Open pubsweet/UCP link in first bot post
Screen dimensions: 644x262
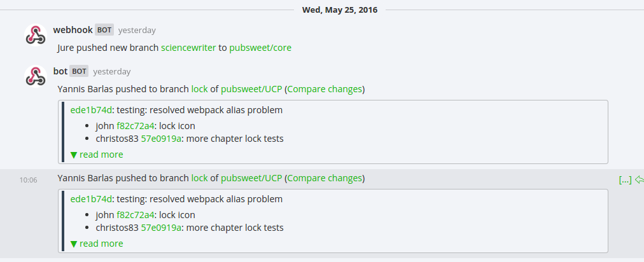(x=251, y=89)
